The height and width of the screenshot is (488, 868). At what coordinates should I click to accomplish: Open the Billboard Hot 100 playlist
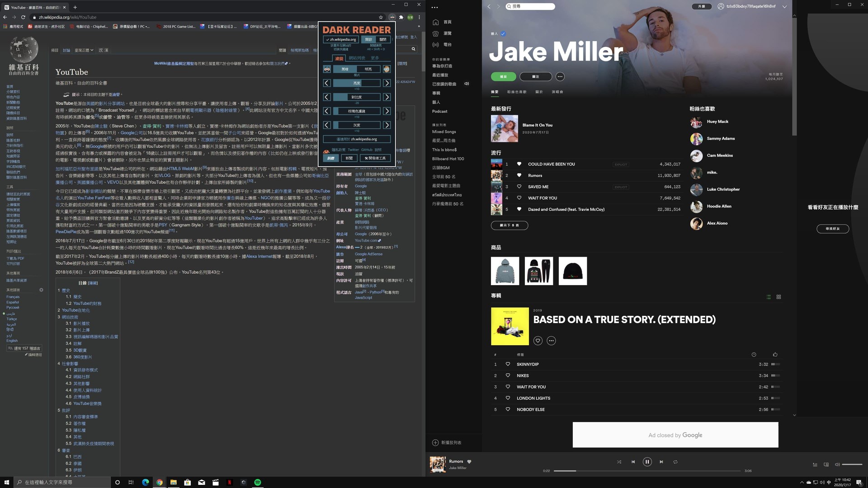click(448, 159)
